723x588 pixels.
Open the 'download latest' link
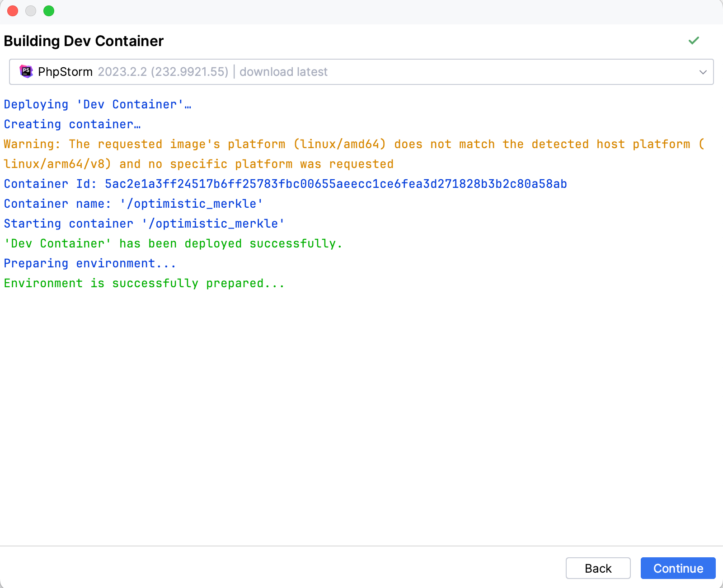[x=284, y=71]
